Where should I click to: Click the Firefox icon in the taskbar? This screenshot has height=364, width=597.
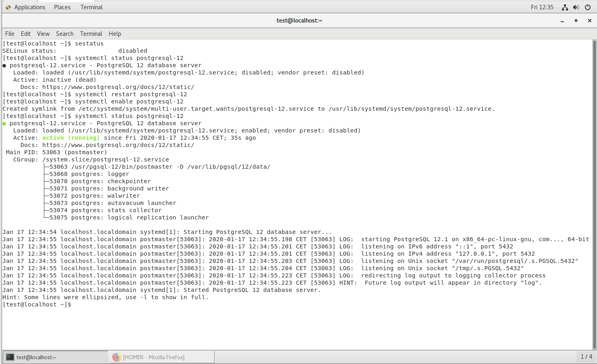(x=116, y=357)
